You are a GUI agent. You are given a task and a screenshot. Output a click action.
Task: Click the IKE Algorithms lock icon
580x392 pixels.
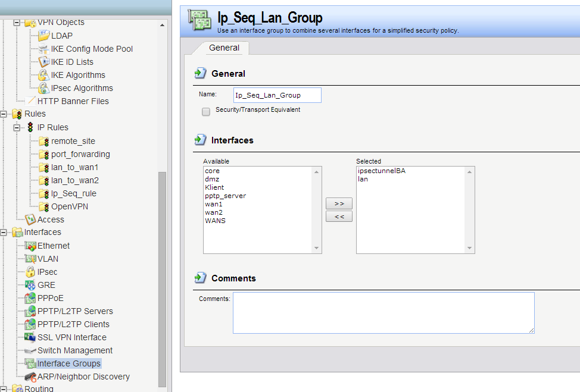[x=43, y=75]
